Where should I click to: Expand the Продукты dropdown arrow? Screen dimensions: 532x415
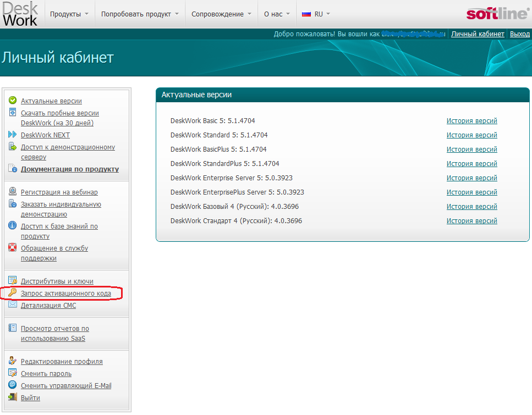coord(86,14)
